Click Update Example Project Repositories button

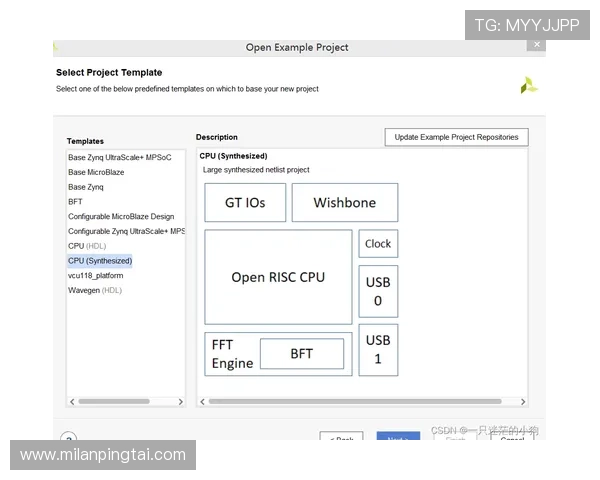point(456,137)
